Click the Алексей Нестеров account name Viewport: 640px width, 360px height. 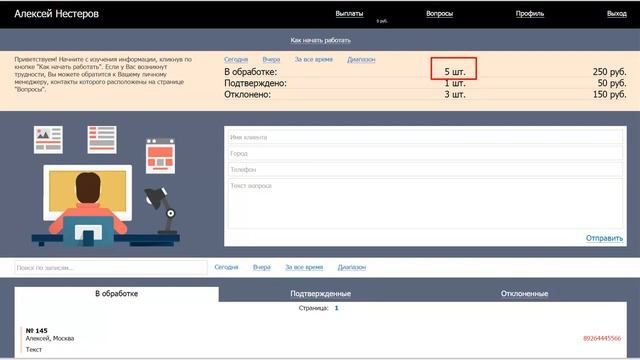tap(56, 13)
